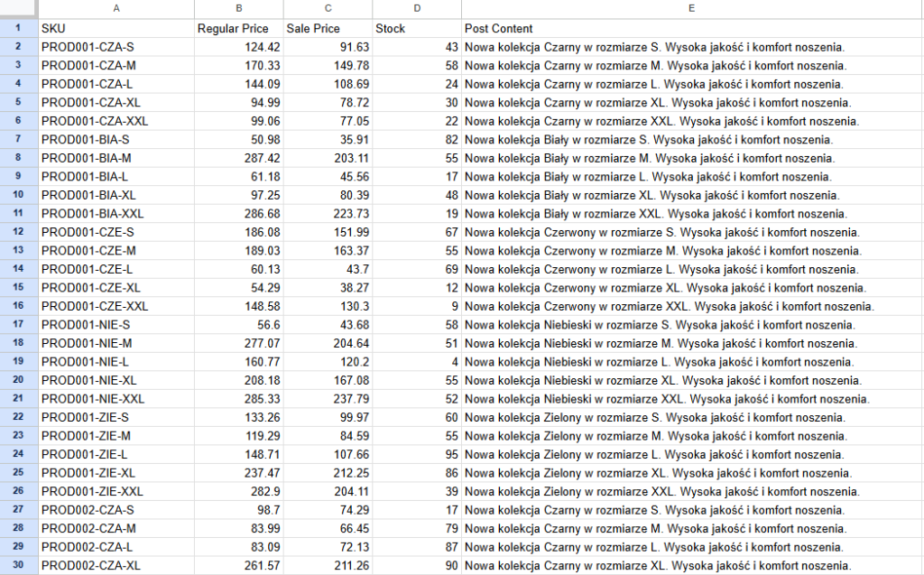
Task: Select the row 30 header
Action: 18,566
